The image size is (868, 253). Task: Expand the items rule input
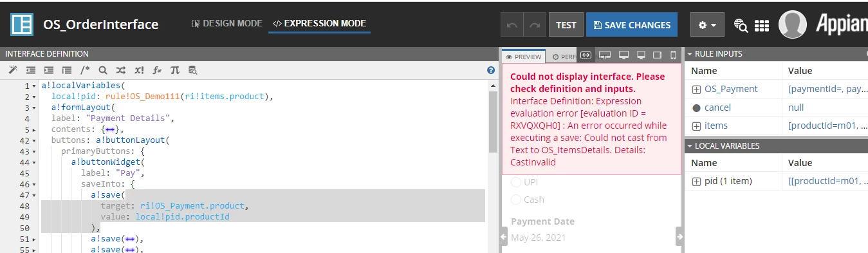(x=696, y=126)
